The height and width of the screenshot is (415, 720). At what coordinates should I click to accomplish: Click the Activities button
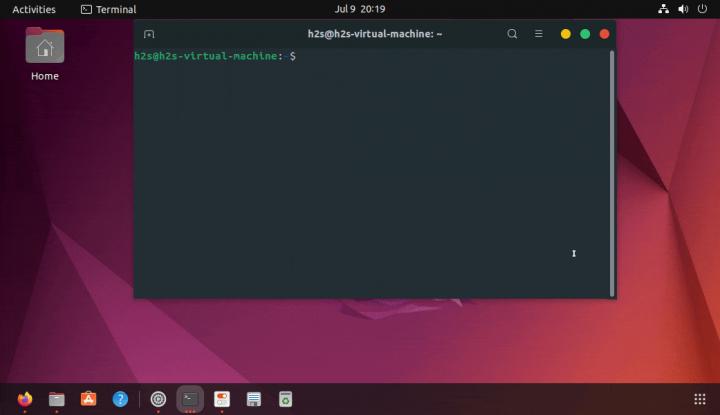[x=34, y=9]
